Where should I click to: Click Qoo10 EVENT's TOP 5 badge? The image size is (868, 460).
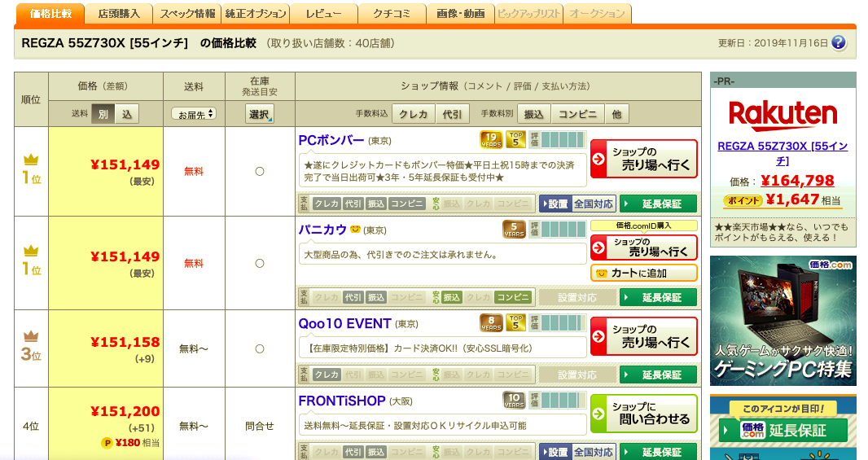tap(515, 322)
